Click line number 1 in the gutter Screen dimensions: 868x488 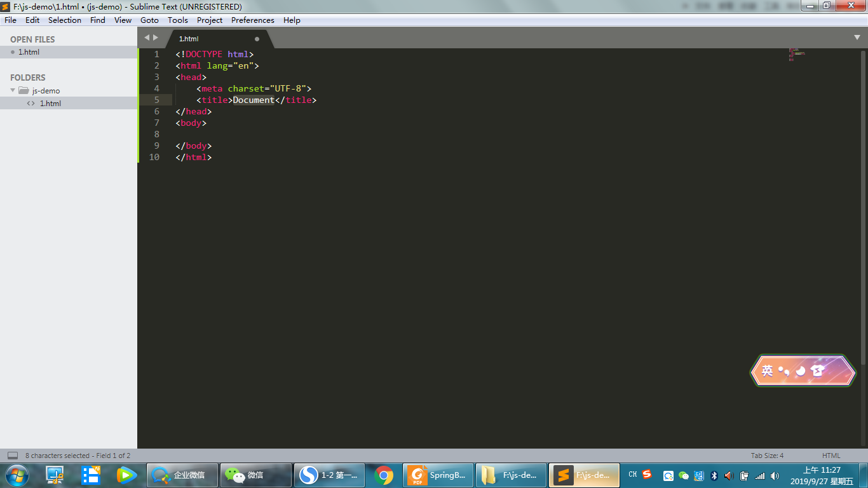(156, 54)
